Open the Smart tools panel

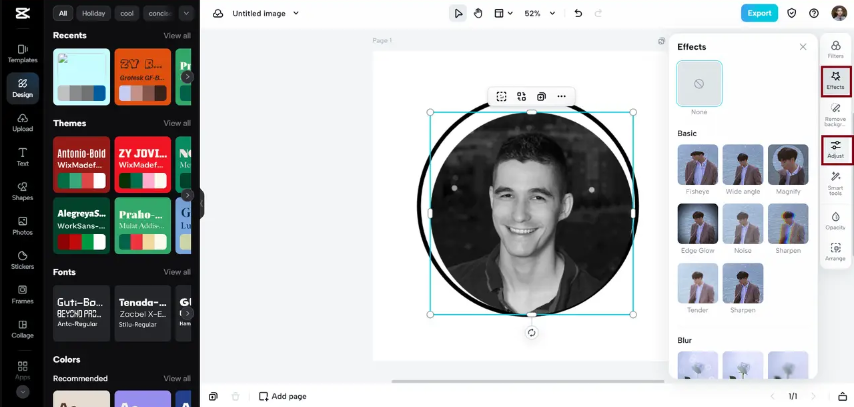coord(835,184)
